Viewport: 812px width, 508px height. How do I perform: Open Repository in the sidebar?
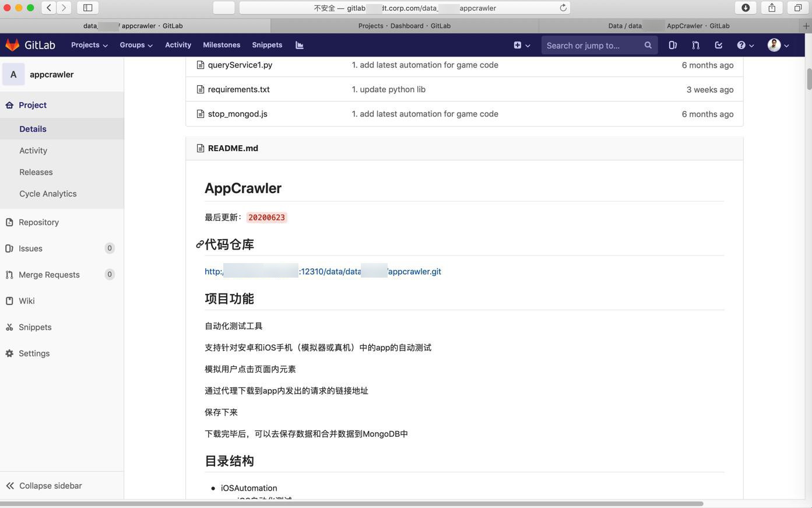[x=38, y=222]
